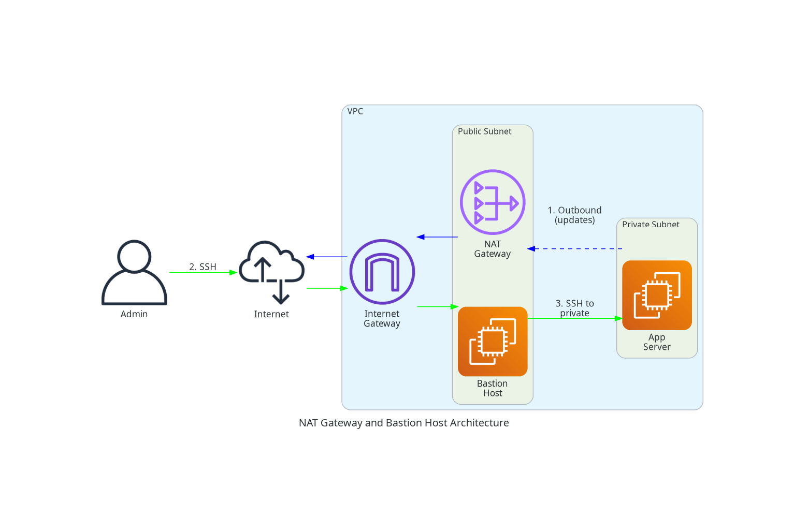Click the 'Bastion Host' text label
This screenshot has height=532, width=808.
pyautogui.click(x=493, y=388)
